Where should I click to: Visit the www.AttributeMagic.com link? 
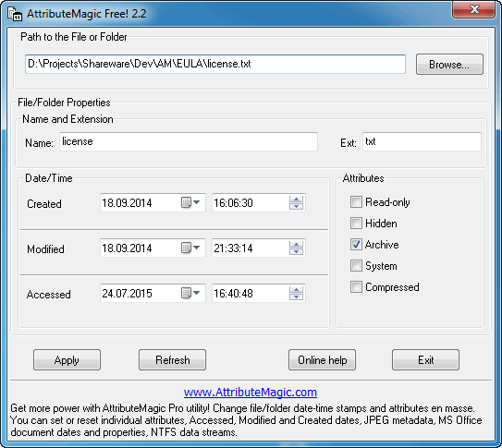(251, 392)
